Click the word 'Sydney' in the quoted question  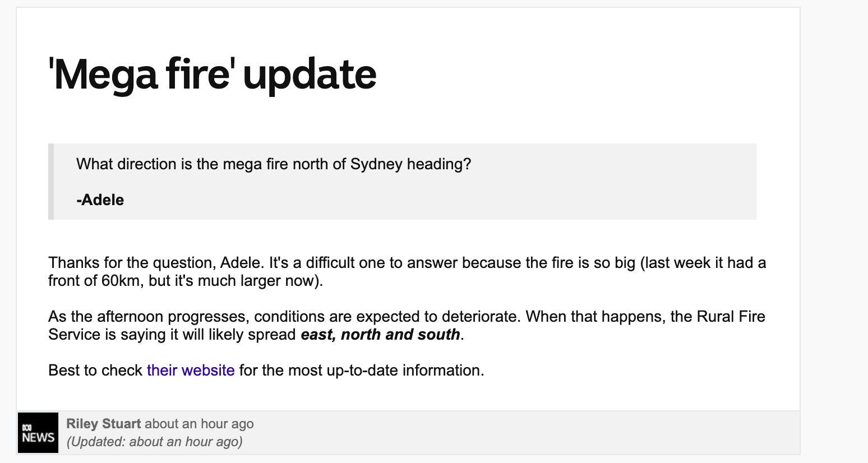376,164
